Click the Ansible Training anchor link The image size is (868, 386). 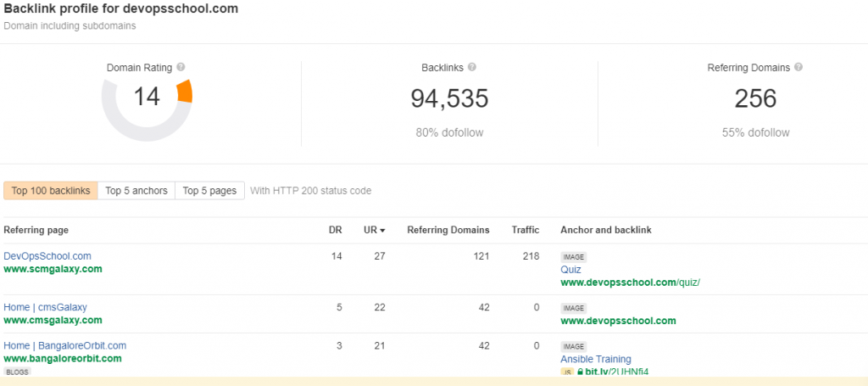click(x=596, y=359)
